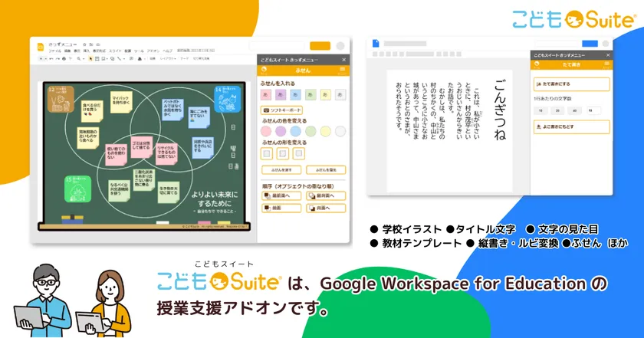The height and width of the screenshot is (338, 644).
Task: Click the move-to-folder icon beside the star
Action: [91, 44]
